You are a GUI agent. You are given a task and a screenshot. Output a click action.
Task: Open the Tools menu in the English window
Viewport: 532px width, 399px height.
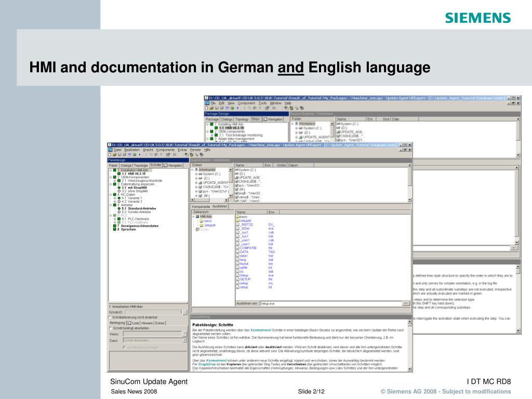pos(262,103)
